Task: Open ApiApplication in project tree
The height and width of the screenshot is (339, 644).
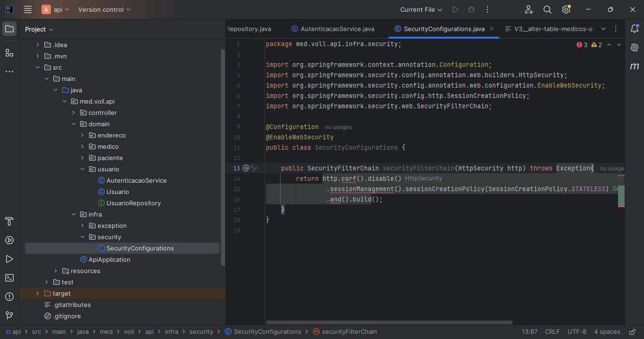Action: point(105,259)
